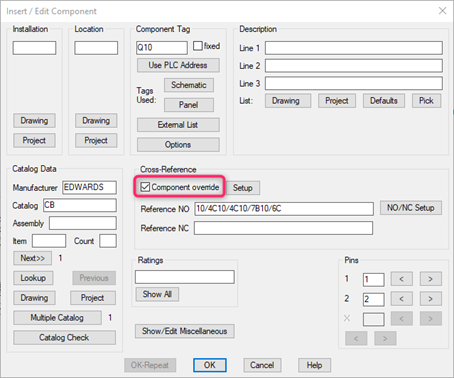454x378 pixels.
Task: Increment Pin 1 with right arrow
Action: pos(431,279)
